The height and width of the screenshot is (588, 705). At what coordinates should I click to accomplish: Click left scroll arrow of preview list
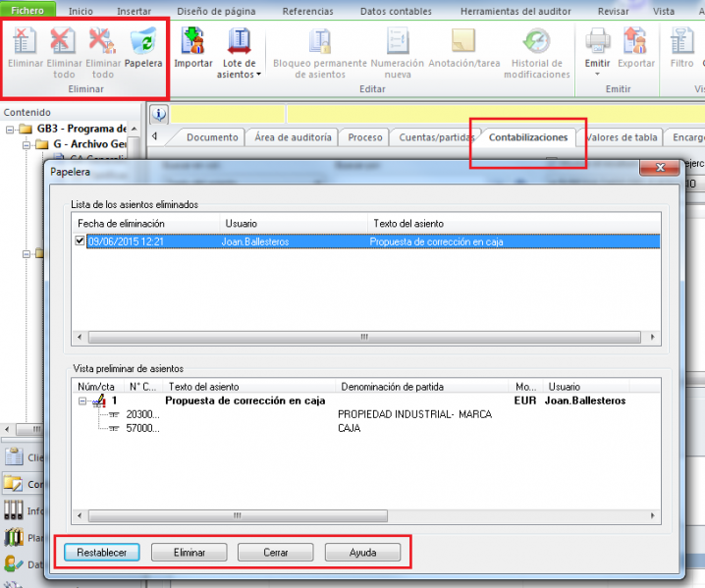[x=80, y=515]
